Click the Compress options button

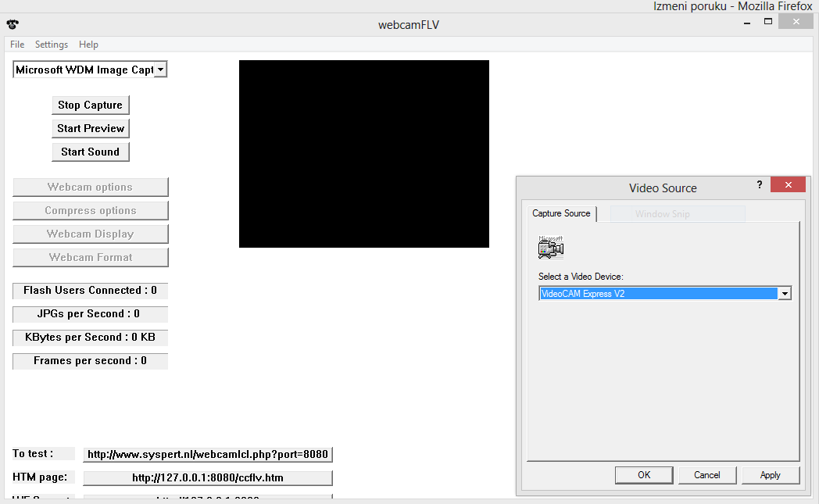pyautogui.click(x=91, y=210)
